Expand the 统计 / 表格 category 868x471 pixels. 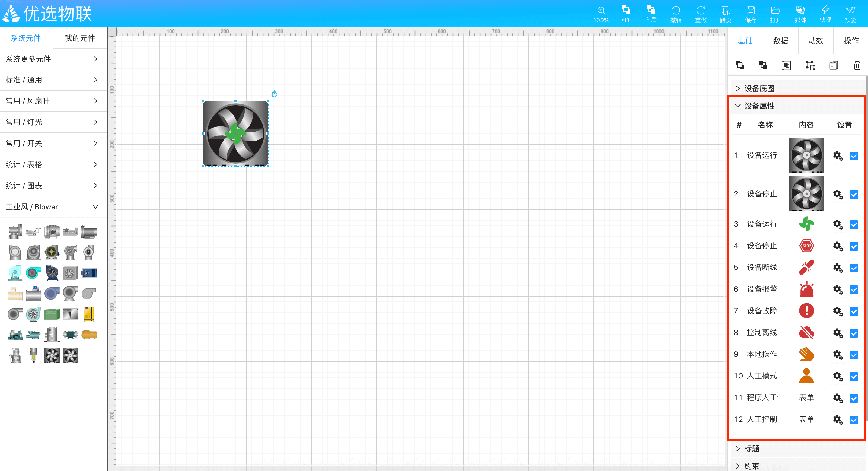coord(54,164)
